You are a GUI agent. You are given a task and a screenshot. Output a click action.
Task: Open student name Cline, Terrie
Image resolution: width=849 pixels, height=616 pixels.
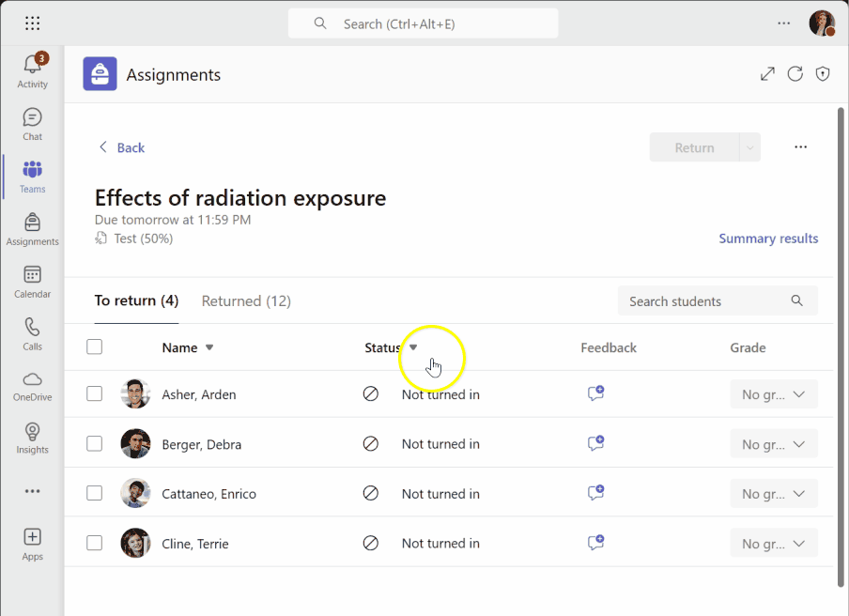click(195, 544)
